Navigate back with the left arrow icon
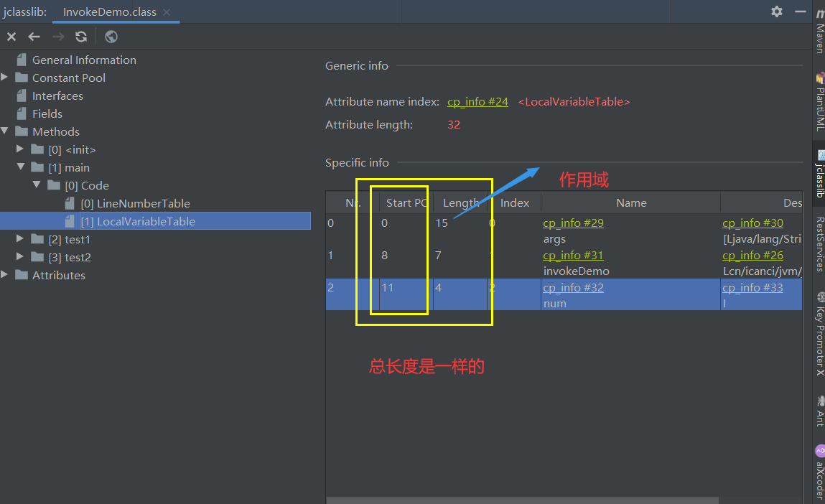This screenshot has width=825, height=504. (x=34, y=37)
